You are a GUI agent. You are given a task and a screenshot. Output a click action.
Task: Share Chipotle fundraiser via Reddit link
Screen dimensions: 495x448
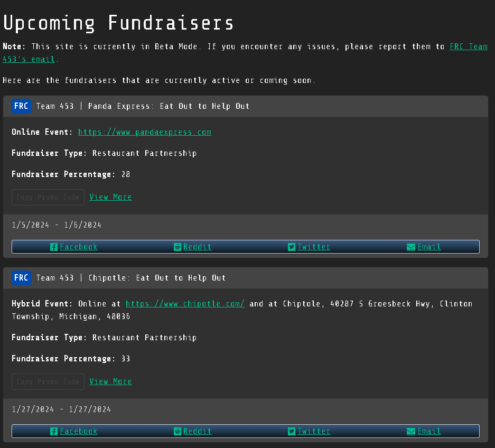pos(197,431)
